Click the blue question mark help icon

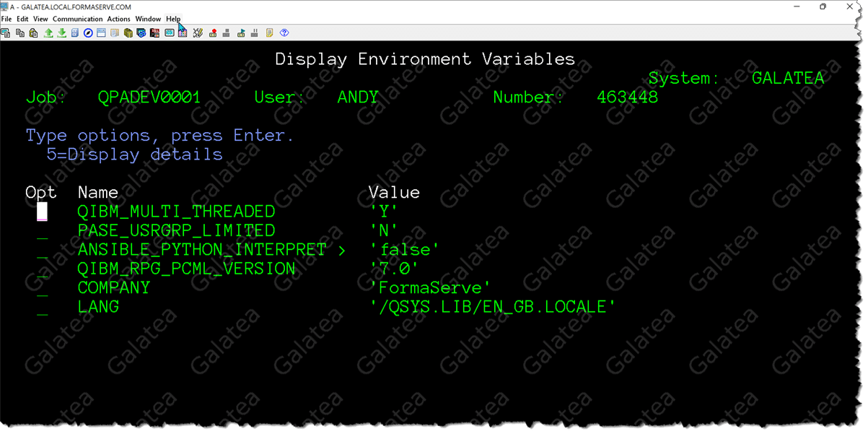click(x=284, y=33)
